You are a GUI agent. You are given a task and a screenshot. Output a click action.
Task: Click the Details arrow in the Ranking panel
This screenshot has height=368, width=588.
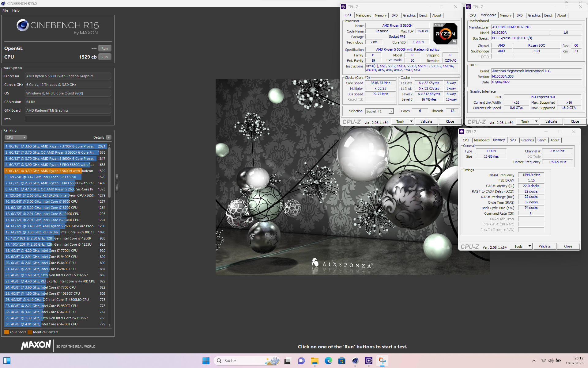pos(109,137)
